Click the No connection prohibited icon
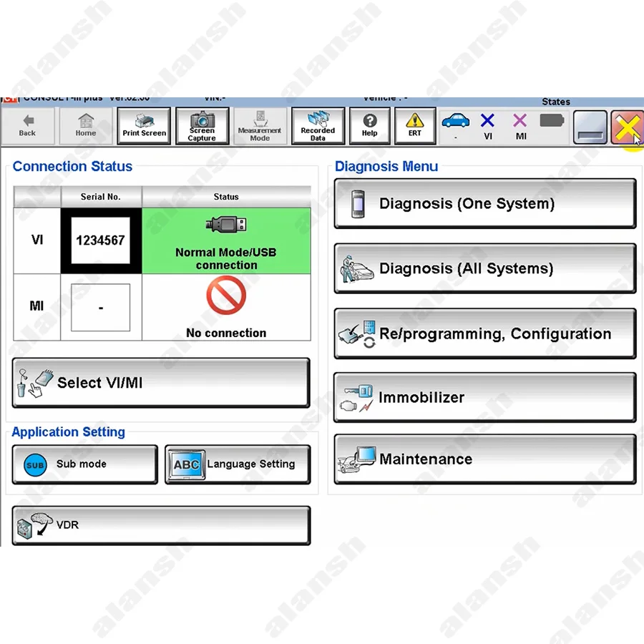Viewport: 644px width, 644px height. point(226,295)
